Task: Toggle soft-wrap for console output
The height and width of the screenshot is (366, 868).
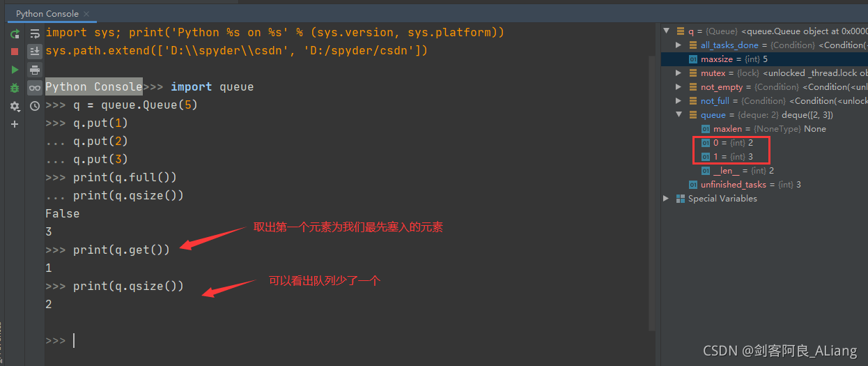Action: tap(35, 33)
